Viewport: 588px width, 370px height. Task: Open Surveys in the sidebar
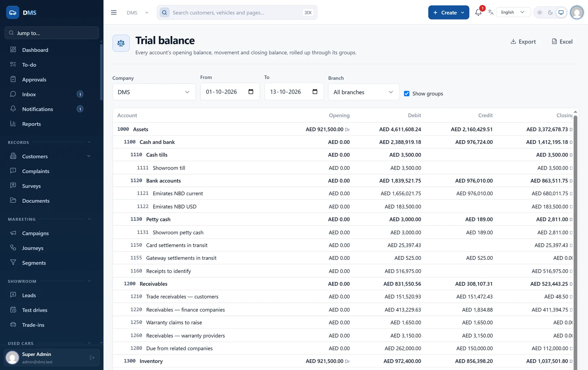tap(51, 186)
